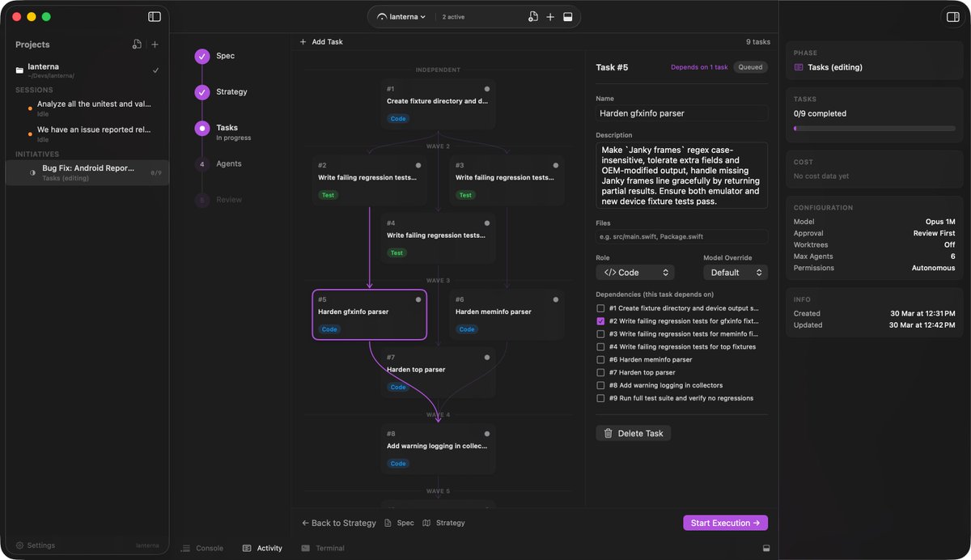Click the Spec step checkmark circle
Viewport: 971px width, 560px height.
pos(202,56)
